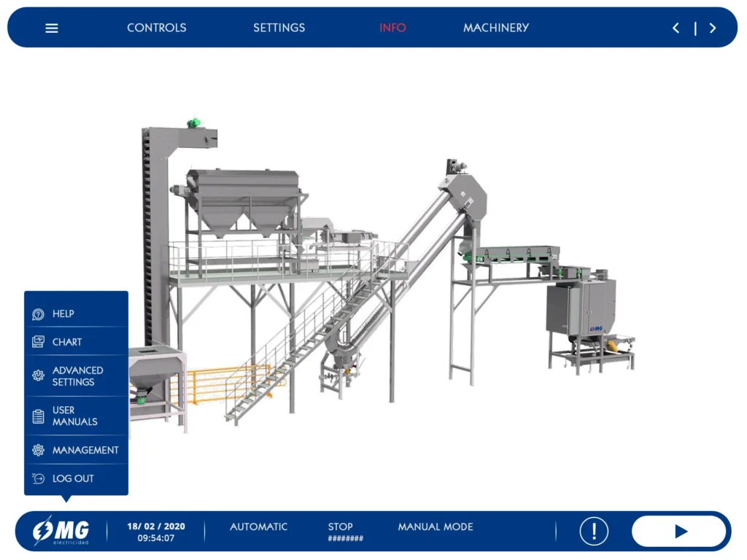Click the ######## value under STOP
This screenshot has width=747, height=560.
pos(345,539)
